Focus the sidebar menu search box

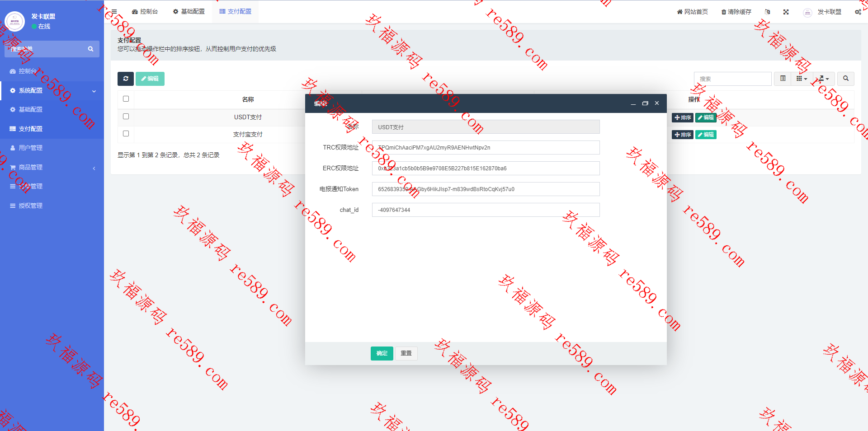(45, 49)
